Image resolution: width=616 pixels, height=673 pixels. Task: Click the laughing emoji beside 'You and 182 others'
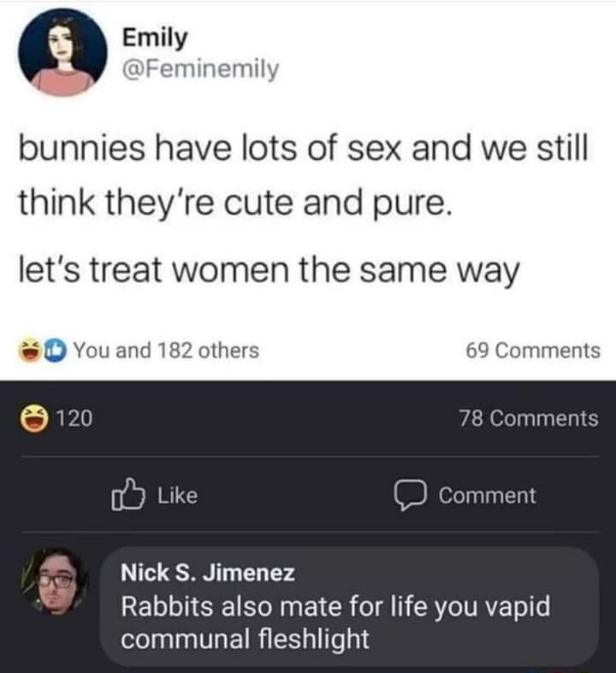coord(30,351)
